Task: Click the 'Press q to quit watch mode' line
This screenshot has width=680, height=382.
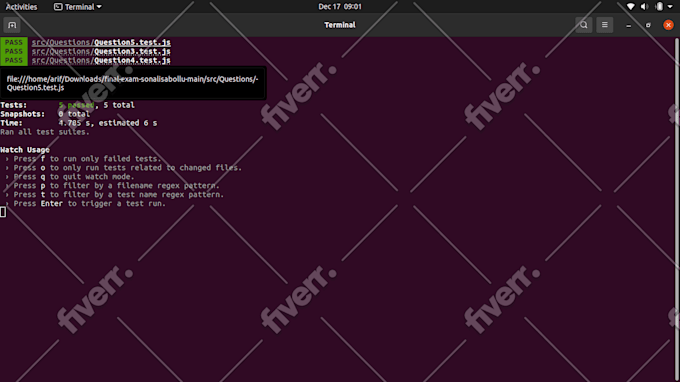Action: (70, 177)
